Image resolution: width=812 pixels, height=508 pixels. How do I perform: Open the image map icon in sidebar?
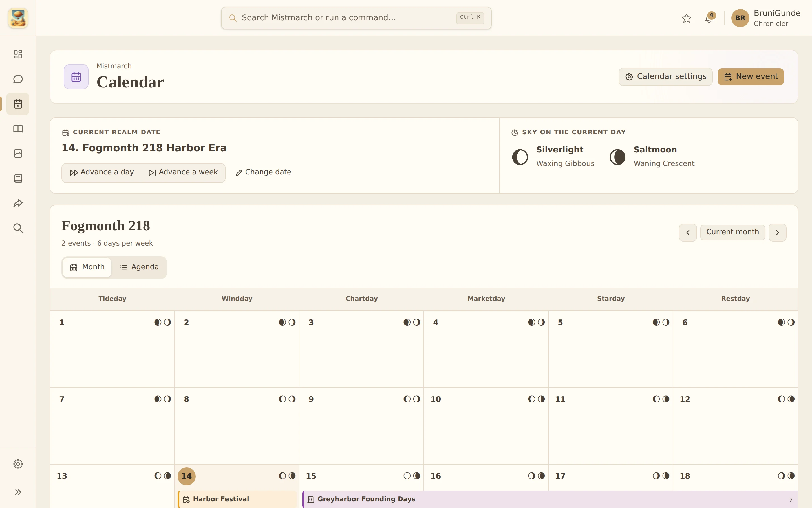point(18,154)
